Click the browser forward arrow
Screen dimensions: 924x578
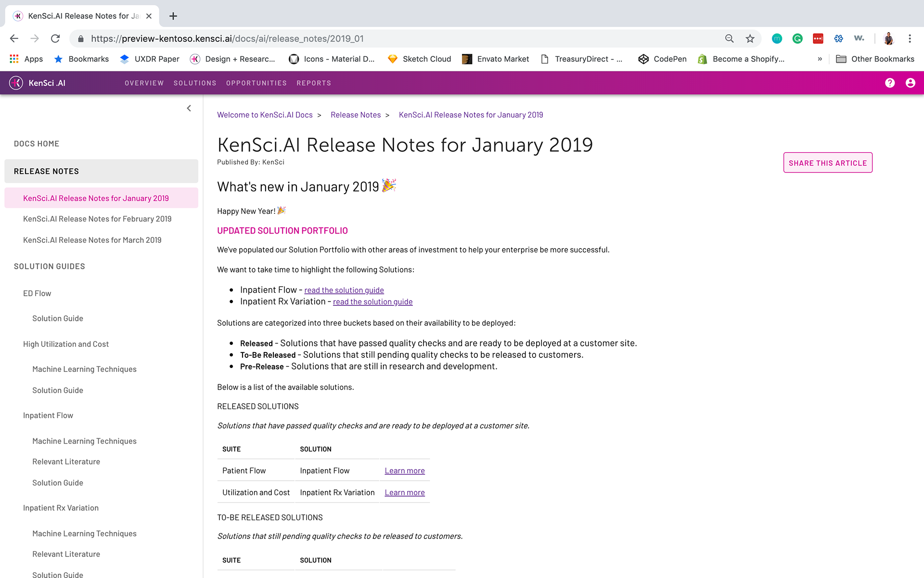pyautogui.click(x=35, y=39)
